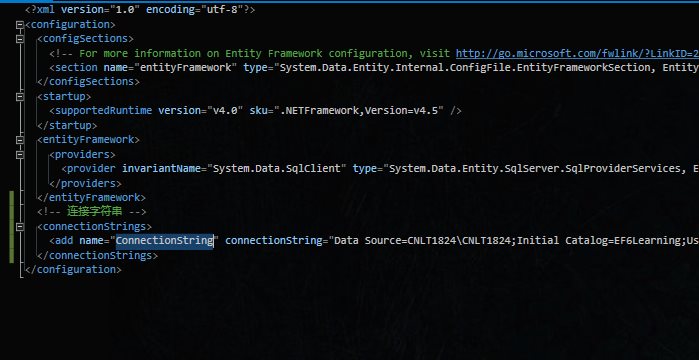Collapse the connectionStrings block

point(20,227)
